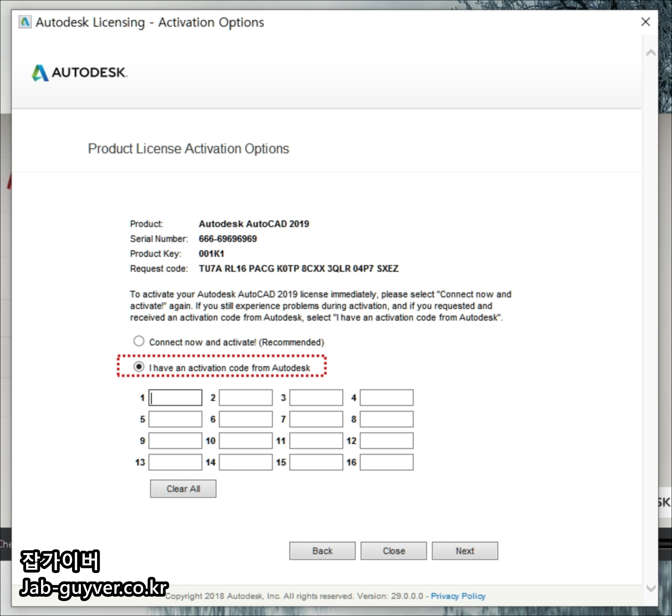The width and height of the screenshot is (672, 616).
Task: Click the 'Product License Activation Options' heading
Action: point(189,148)
